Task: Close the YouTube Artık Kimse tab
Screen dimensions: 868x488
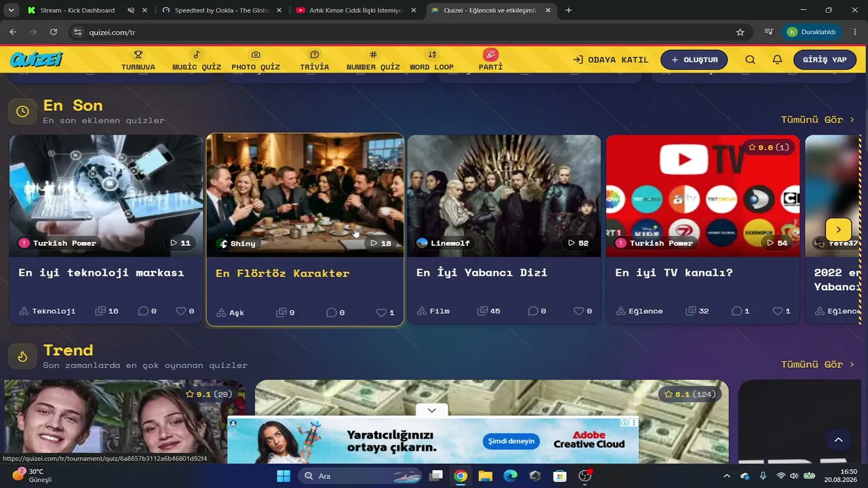Action: click(413, 10)
